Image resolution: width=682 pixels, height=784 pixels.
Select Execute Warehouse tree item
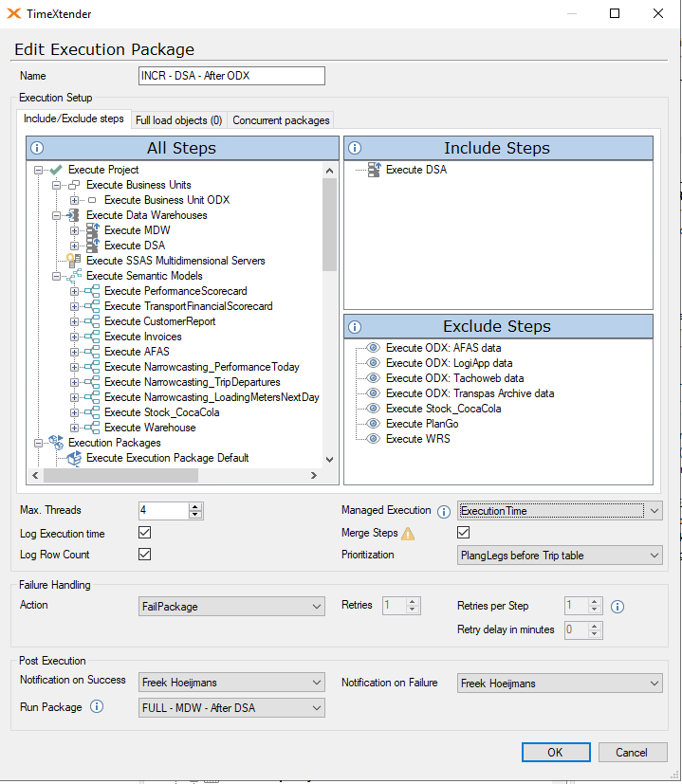point(150,428)
